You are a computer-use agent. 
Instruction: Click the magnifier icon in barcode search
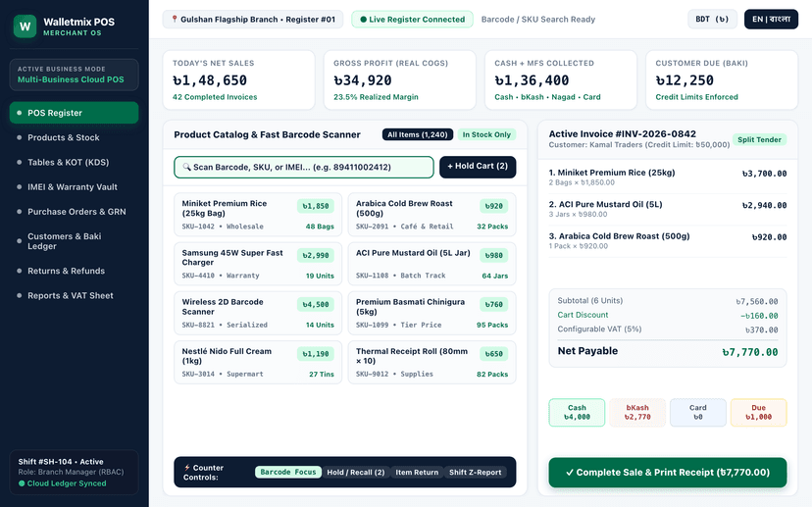click(x=187, y=167)
